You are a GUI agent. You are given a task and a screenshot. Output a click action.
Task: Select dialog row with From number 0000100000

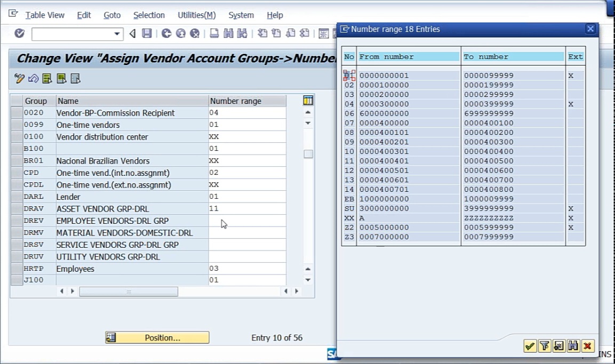[463, 85]
